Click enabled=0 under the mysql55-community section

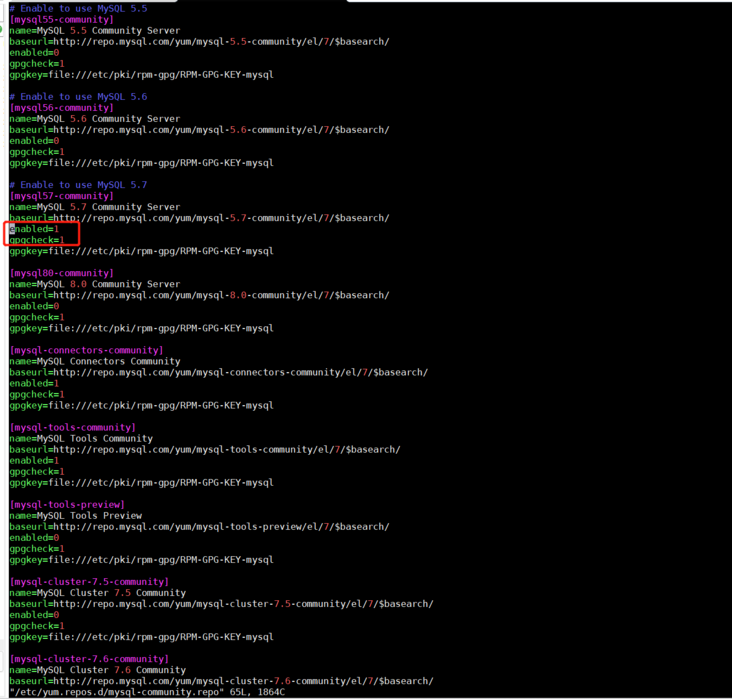34,53
